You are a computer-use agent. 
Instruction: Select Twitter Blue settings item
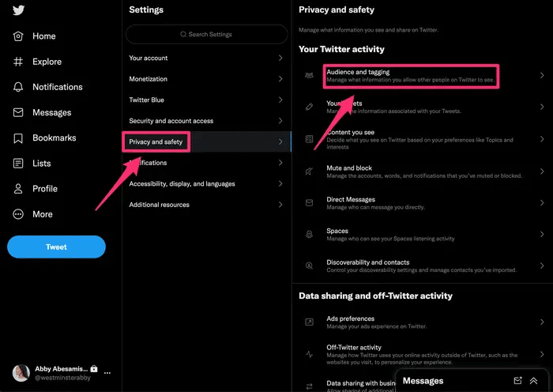(207, 100)
